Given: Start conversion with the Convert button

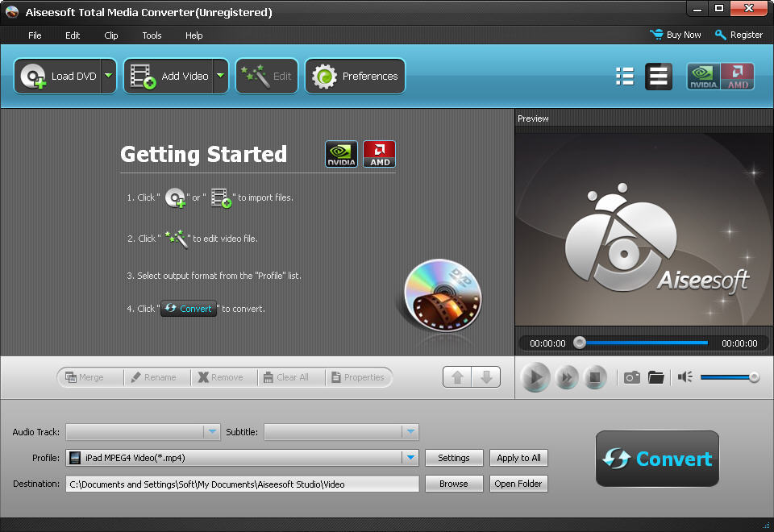Looking at the screenshot, I should [x=657, y=459].
